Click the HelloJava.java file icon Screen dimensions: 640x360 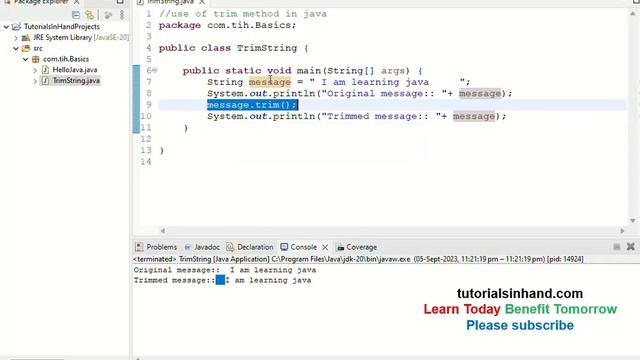[x=45, y=70]
